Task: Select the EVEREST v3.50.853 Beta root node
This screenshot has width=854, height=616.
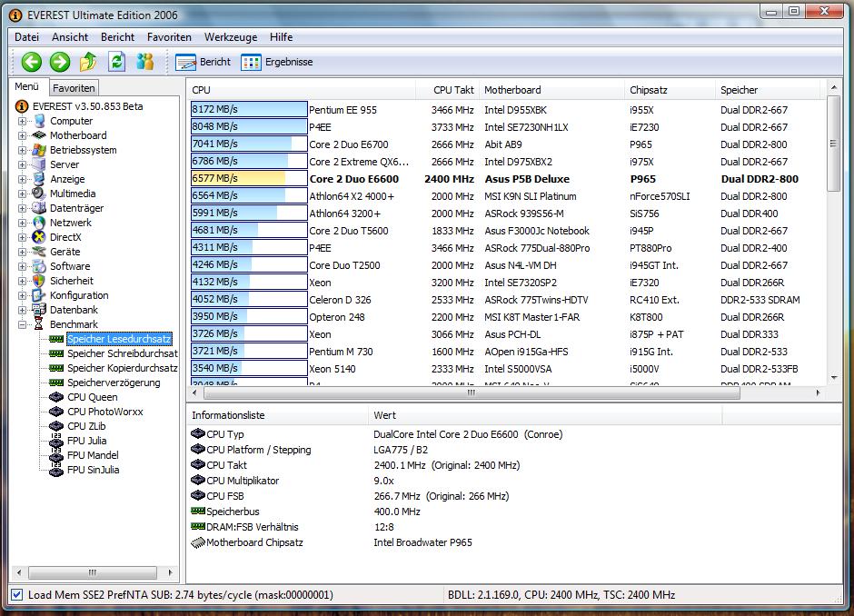Action: (x=87, y=106)
